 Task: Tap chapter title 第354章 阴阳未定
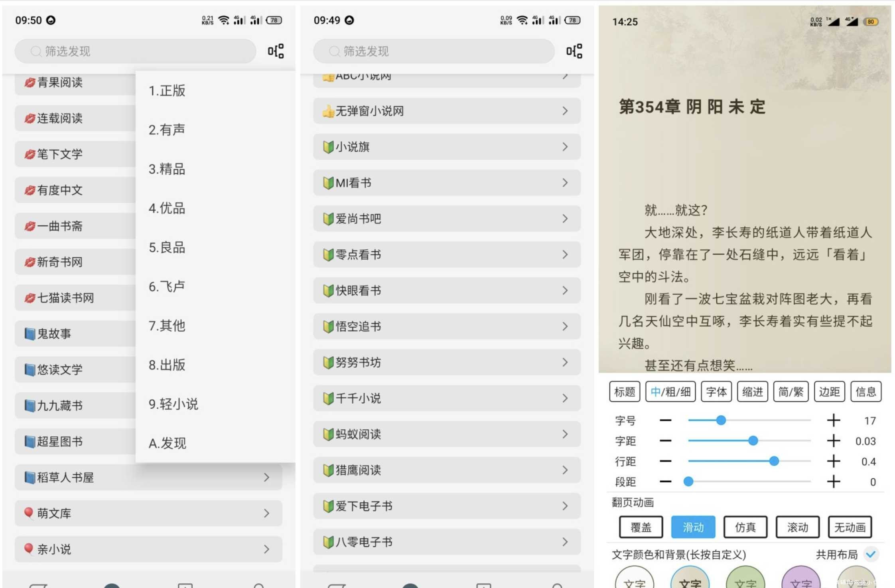tap(692, 107)
